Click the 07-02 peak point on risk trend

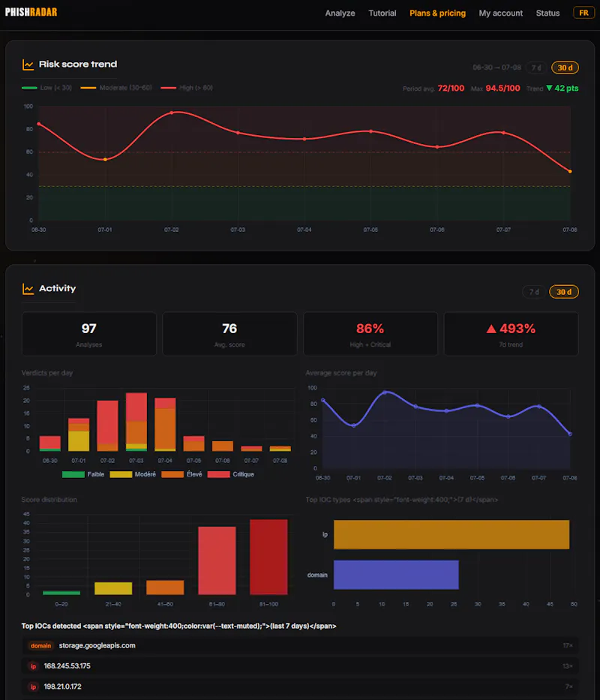pos(172,113)
